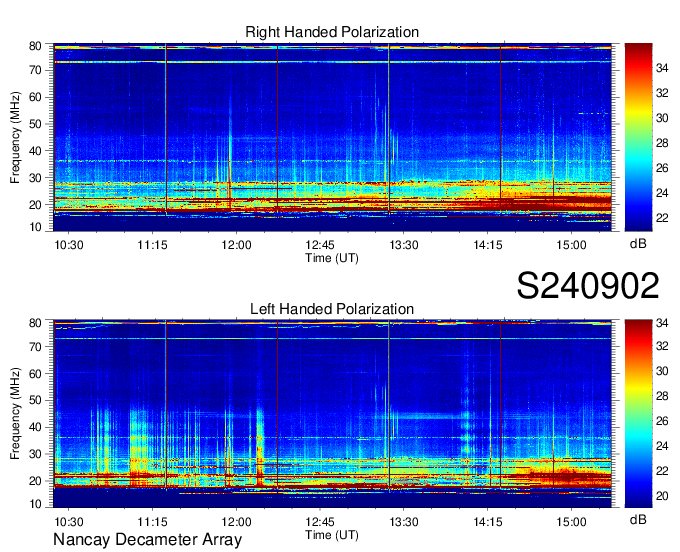Click the 'Left Handed Polarization' title
The height and width of the screenshot is (552, 680).
(x=332, y=309)
